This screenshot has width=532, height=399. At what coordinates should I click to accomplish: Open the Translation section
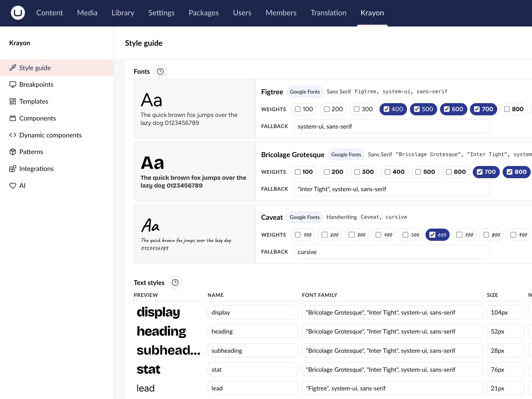[x=329, y=13]
